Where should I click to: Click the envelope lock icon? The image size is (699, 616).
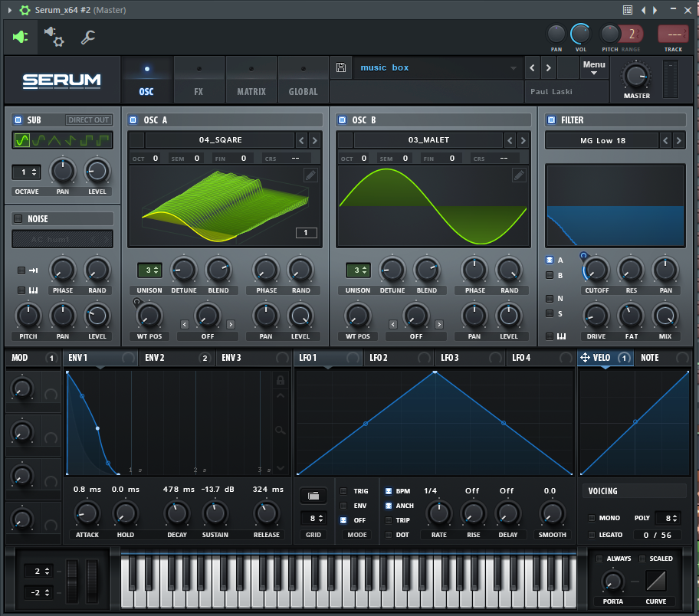tap(281, 380)
